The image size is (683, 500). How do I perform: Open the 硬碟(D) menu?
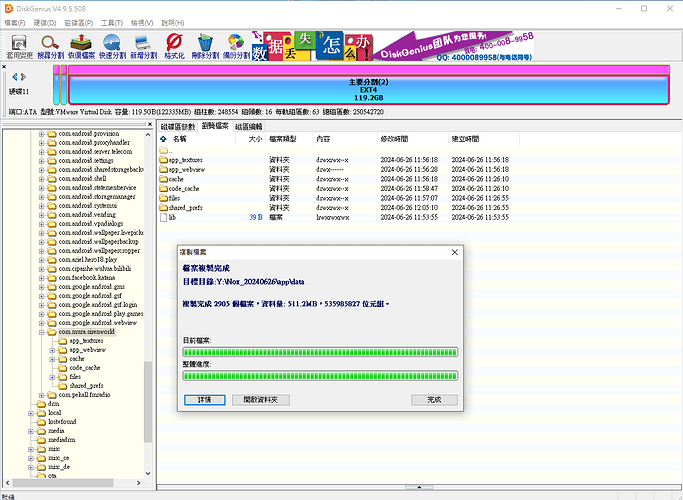tap(45, 23)
